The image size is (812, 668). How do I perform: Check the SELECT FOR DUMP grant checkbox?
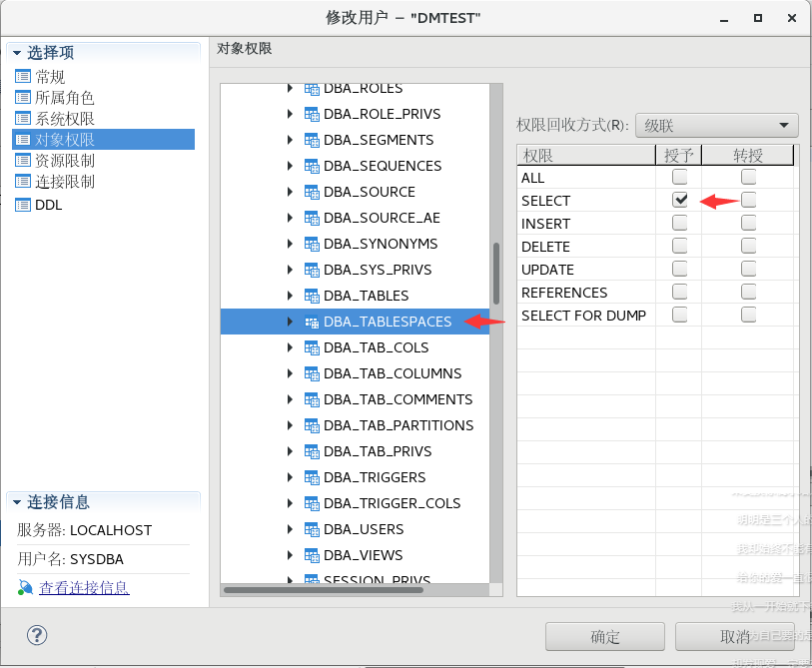pos(679,315)
